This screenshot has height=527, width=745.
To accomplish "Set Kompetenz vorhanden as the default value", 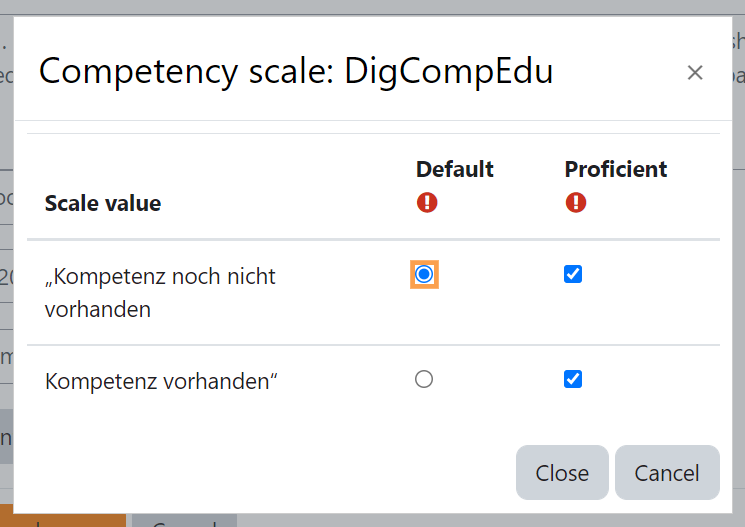I will click(x=424, y=379).
